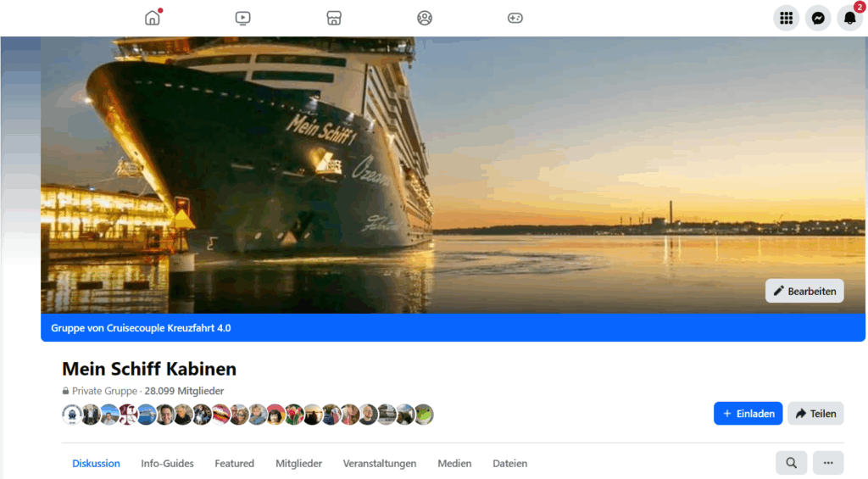The height and width of the screenshot is (479, 868).
Task: Switch to the Info-Guides tab
Action: [167, 464]
